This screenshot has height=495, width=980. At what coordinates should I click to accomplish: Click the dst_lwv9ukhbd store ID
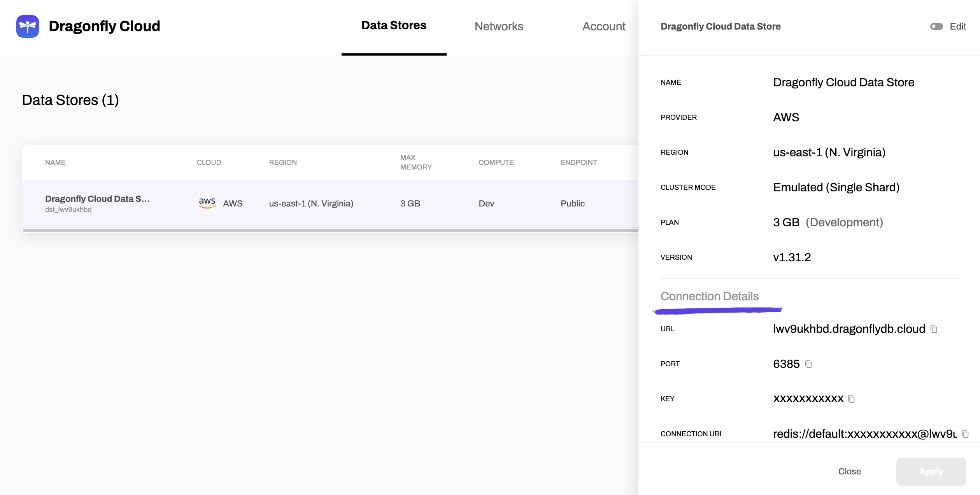pyautogui.click(x=68, y=210)
